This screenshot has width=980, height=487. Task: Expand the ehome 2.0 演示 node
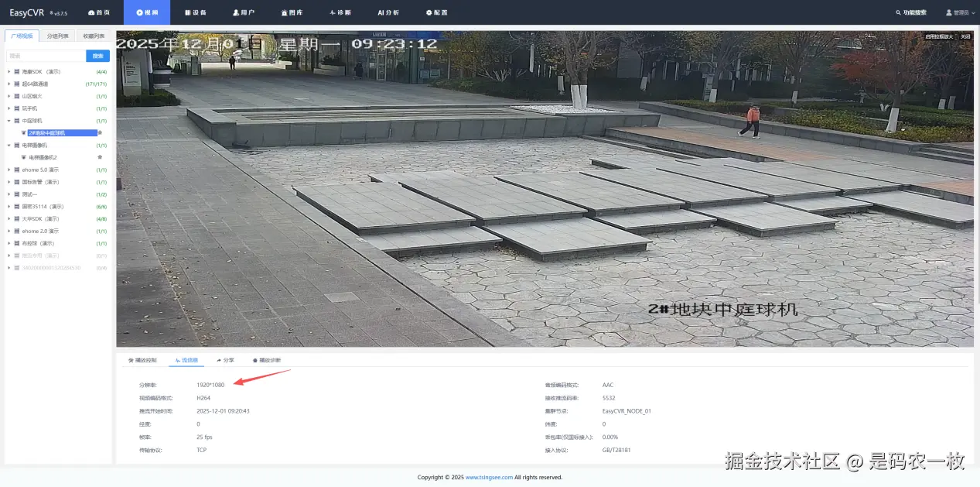(x=9, y=231)
